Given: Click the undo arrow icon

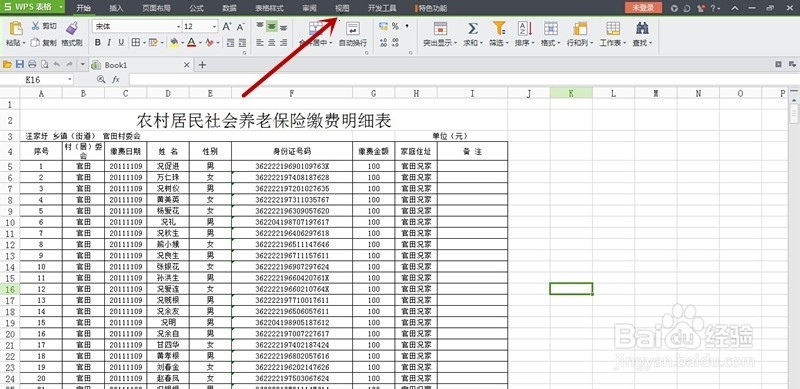Looking at the screenshot, I should click(57, 64).
